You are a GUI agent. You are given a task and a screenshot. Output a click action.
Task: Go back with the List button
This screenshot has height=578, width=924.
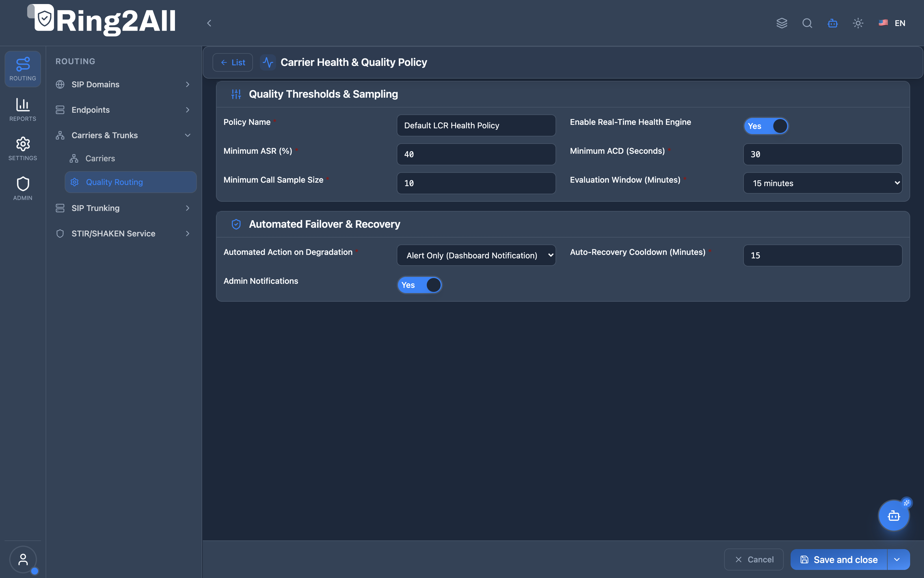pyautogui.click(x=232, y=62)
